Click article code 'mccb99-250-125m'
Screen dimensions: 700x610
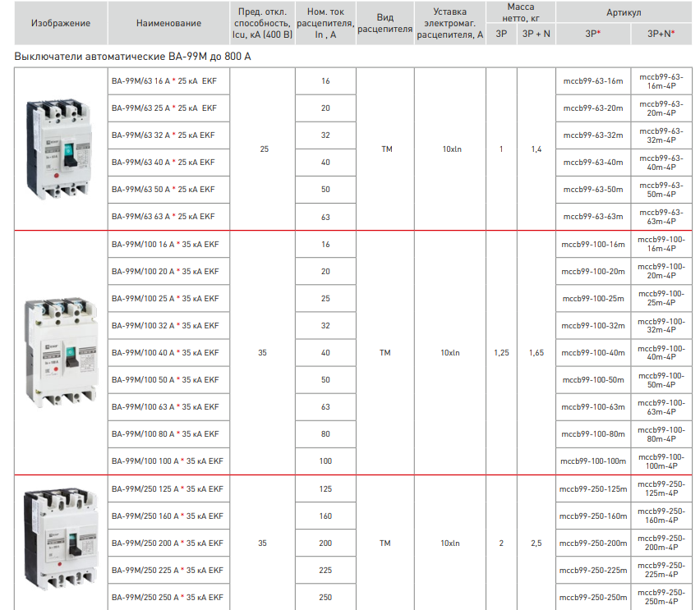[x=593, y=489]
